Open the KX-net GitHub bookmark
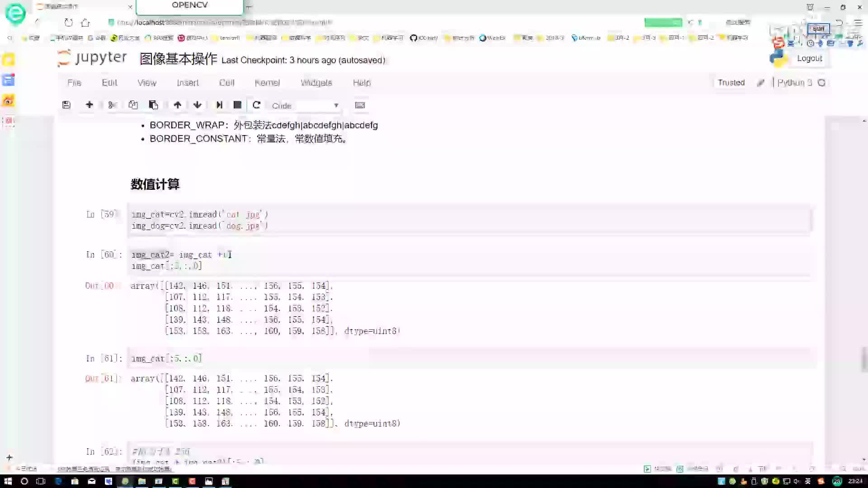The width and height of the screenshot is (868, 488). coord(424,38)
